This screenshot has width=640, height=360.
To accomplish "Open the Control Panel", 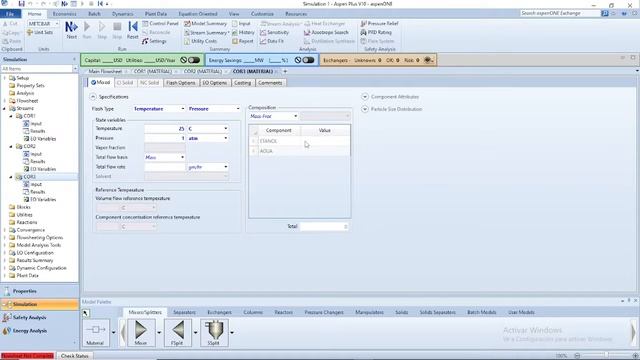I will point(160,24).
